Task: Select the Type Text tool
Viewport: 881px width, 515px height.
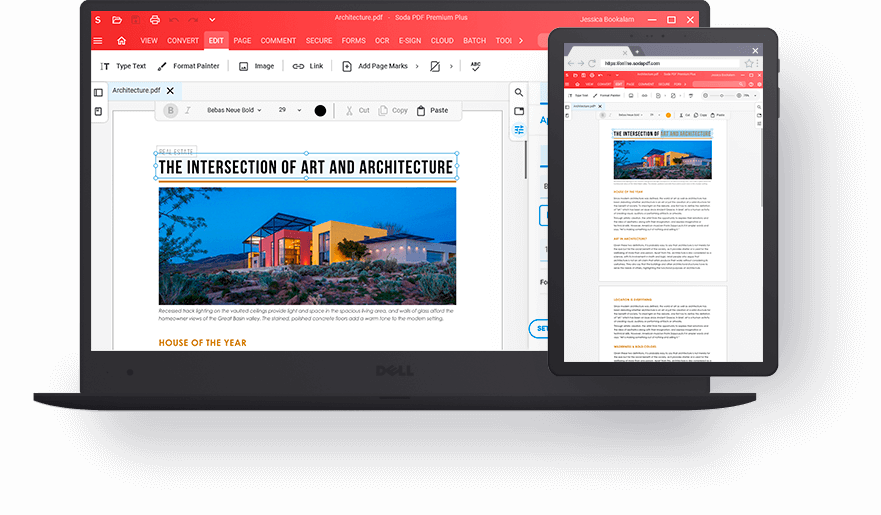Action: pos(123,66)
